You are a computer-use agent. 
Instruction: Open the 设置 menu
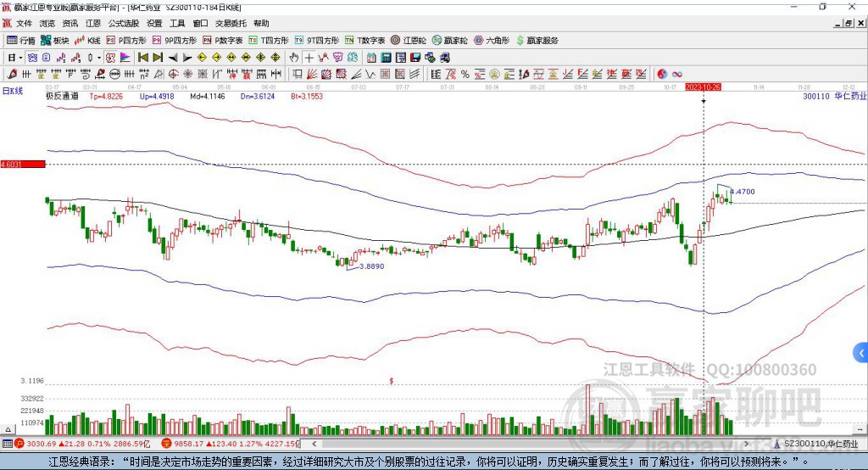(x=154, y=23)
